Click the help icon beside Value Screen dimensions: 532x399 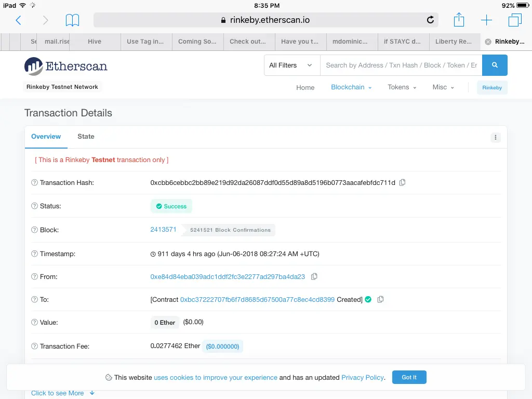pos(34,322)
